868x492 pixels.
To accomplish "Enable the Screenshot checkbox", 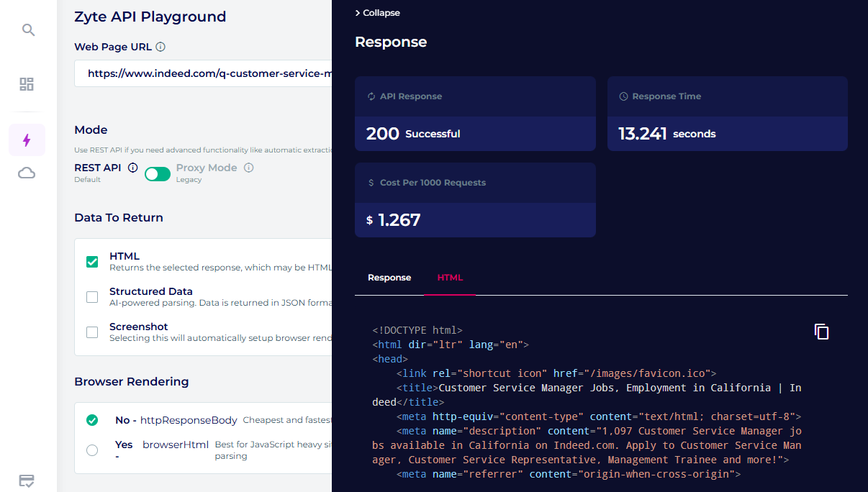I will point(91,332).
